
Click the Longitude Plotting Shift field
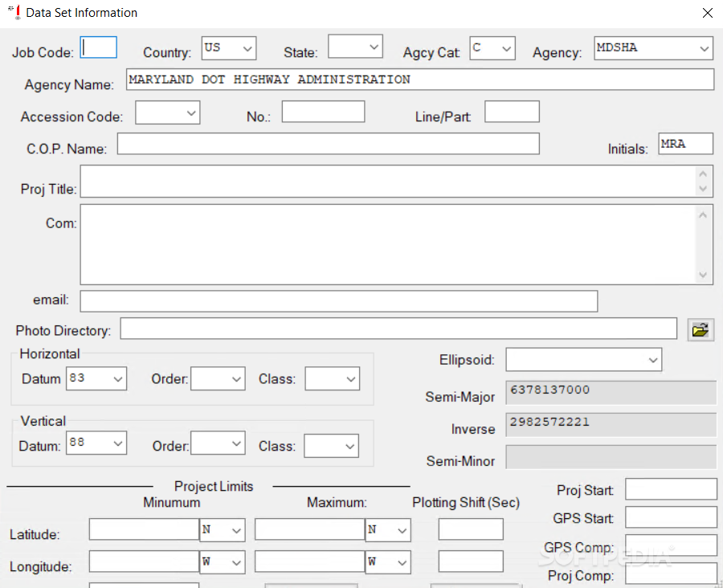(x=471, y=561)
